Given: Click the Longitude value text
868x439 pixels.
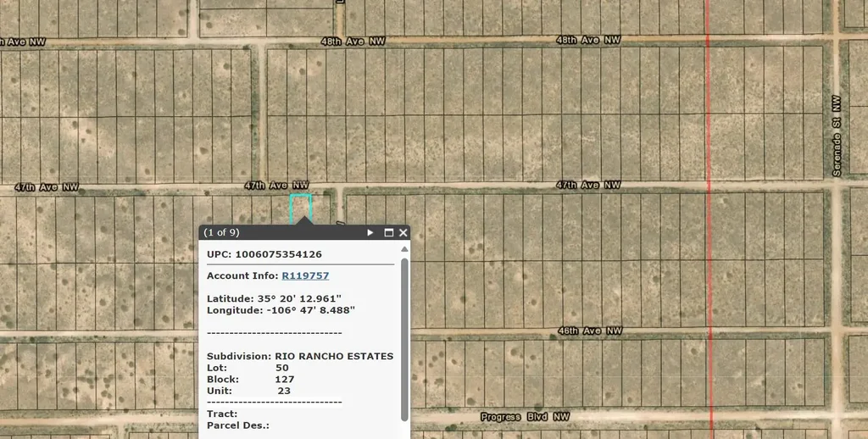Looking at the screenshot, I should pos(313,310).
